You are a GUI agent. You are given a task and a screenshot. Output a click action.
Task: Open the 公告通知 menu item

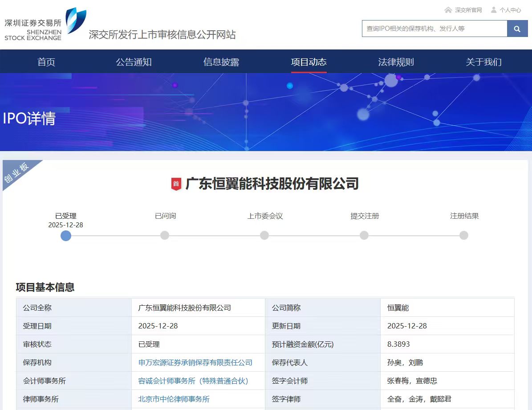coord(134,62)
